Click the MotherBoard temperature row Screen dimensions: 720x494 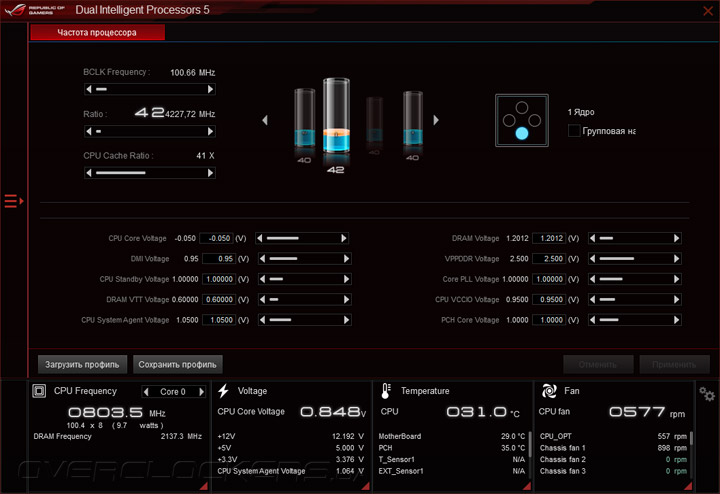click(451, 436)
